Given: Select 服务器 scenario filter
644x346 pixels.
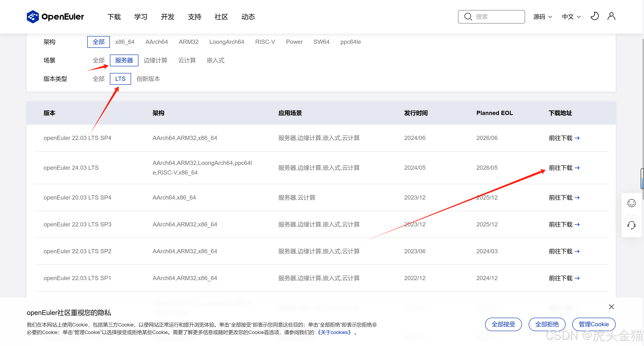Looking at the screenshot, I should point(124,60).
